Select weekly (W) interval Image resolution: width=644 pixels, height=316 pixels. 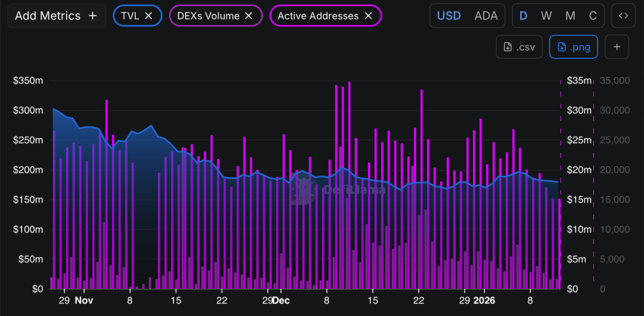547,16
